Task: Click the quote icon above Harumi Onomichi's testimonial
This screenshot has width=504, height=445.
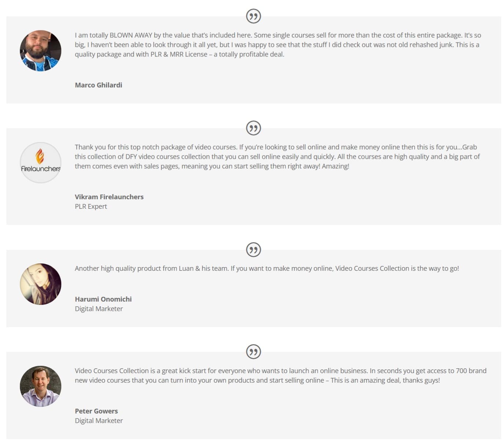Action: (x=253, y=250)
